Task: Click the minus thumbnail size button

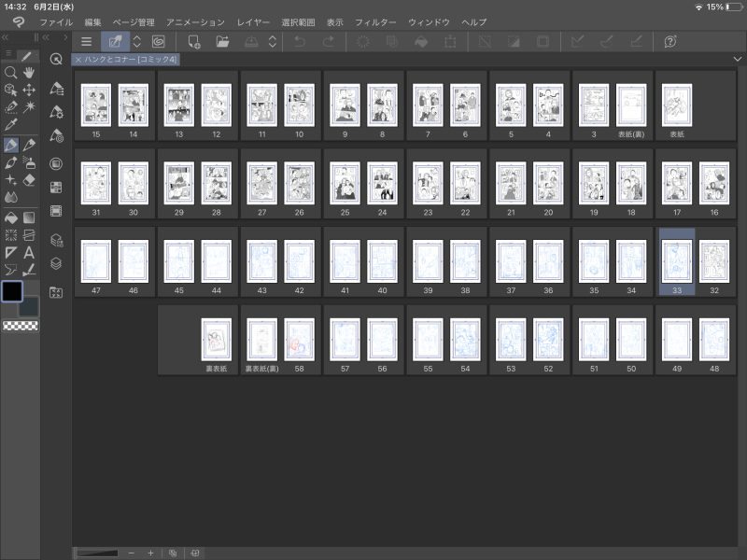Action: click(131, 553)
